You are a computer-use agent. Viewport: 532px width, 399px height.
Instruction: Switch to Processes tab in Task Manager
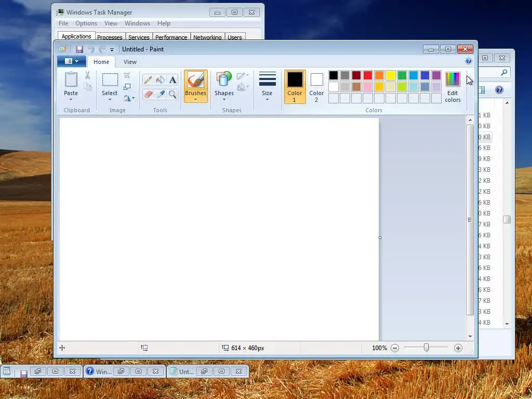110,37
